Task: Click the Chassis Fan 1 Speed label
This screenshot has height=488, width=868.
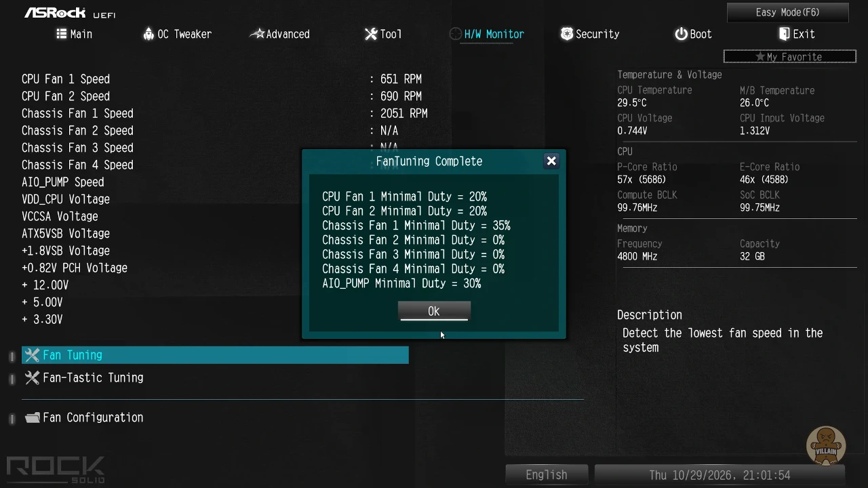Action: click(x=77, y=113)
